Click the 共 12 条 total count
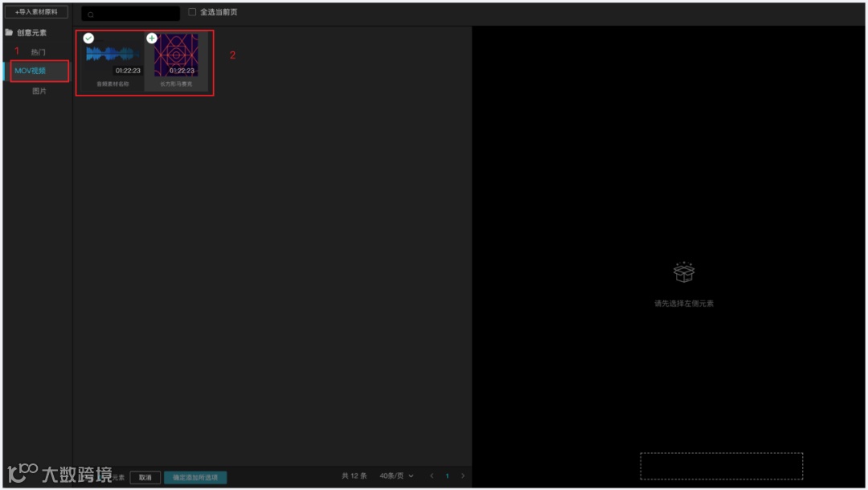Screen dimensions: 868x490 click(354, 476)
